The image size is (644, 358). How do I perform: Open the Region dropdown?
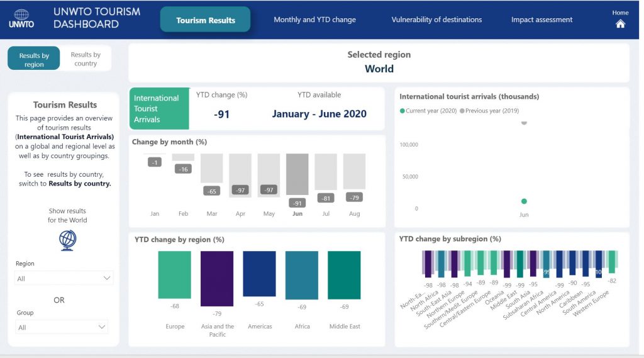64,278
